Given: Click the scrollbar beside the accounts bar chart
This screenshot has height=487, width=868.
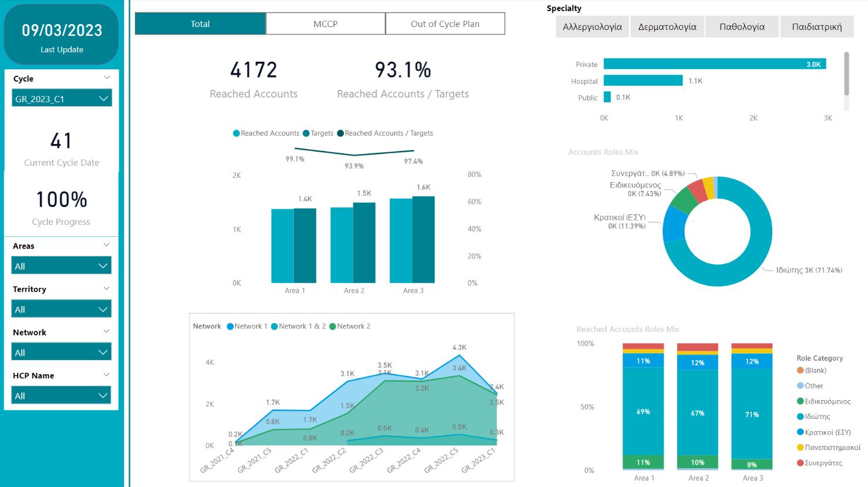Looking at the screenshot, I should tap(846, 74).
